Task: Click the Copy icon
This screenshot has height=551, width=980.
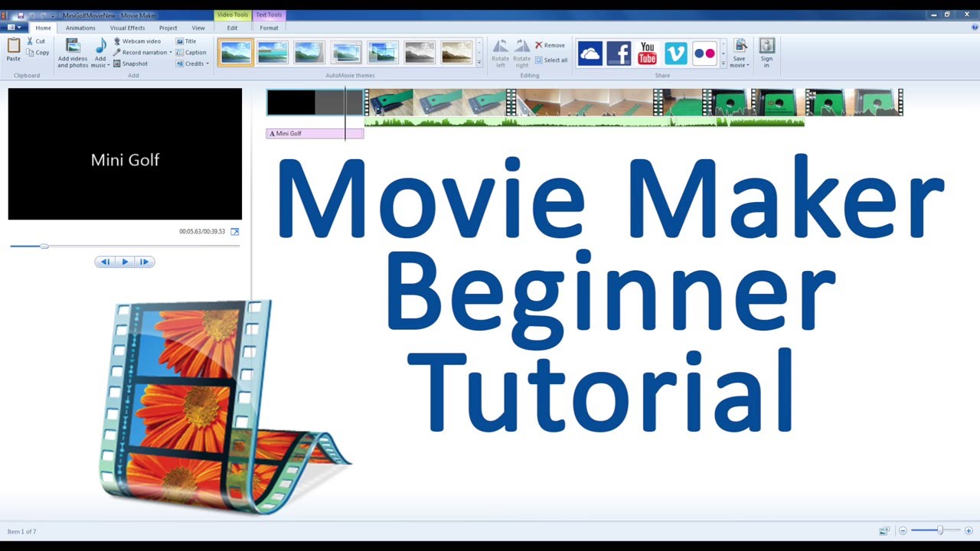Action: click(x=30, y=53)
